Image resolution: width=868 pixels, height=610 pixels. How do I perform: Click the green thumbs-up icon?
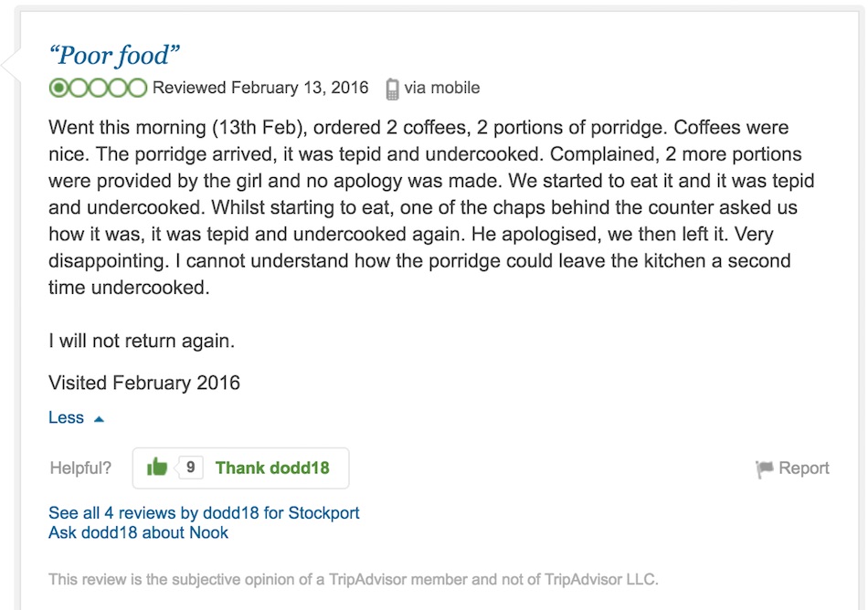click(156, 468)
